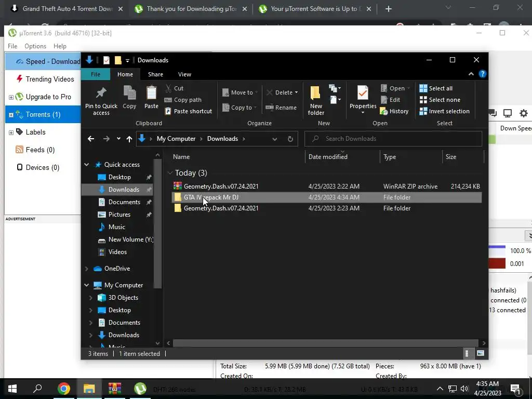Open uTorrent from the taskbar

140,389
